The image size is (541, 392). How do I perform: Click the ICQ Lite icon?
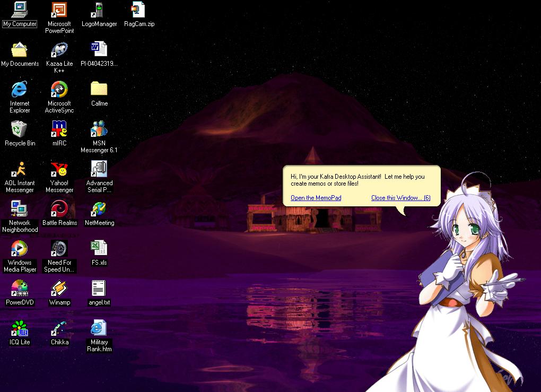coord(20,329)
